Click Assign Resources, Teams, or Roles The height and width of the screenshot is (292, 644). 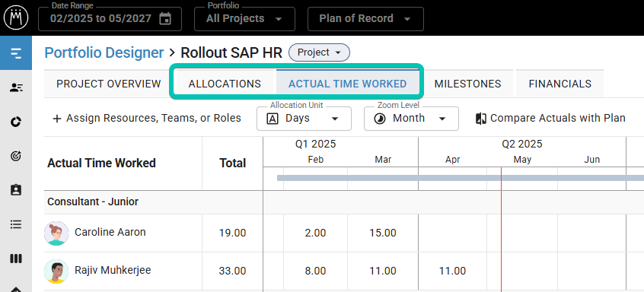147,119
